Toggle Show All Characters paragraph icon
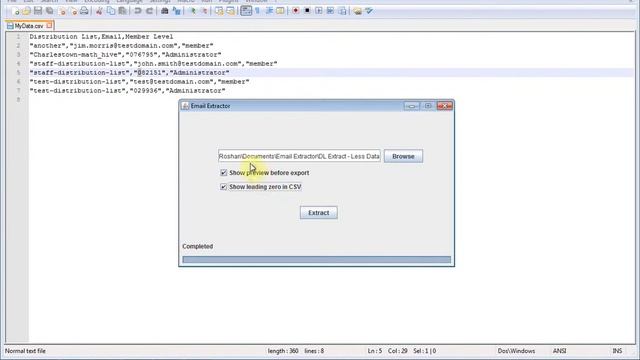640x360 pixels. coord(258,11)
